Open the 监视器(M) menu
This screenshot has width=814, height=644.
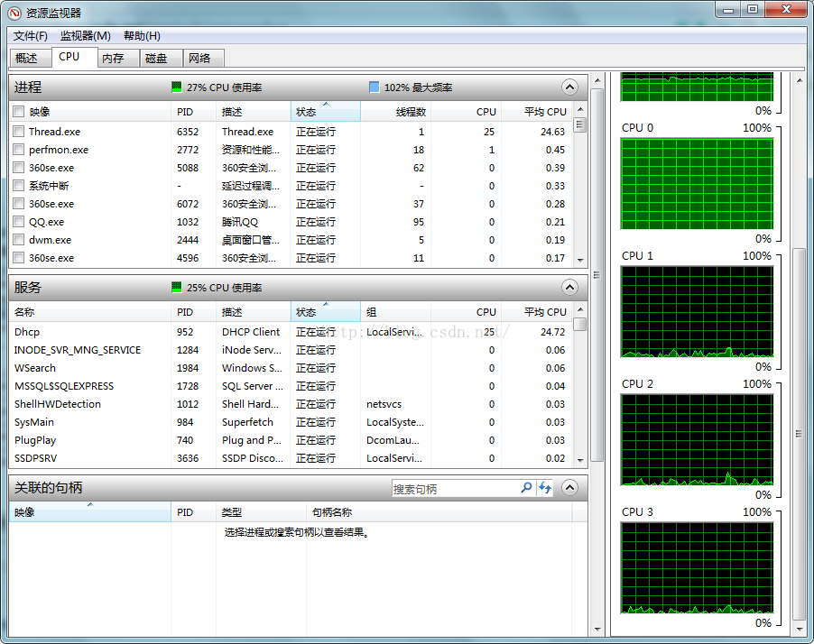point(86,36)
